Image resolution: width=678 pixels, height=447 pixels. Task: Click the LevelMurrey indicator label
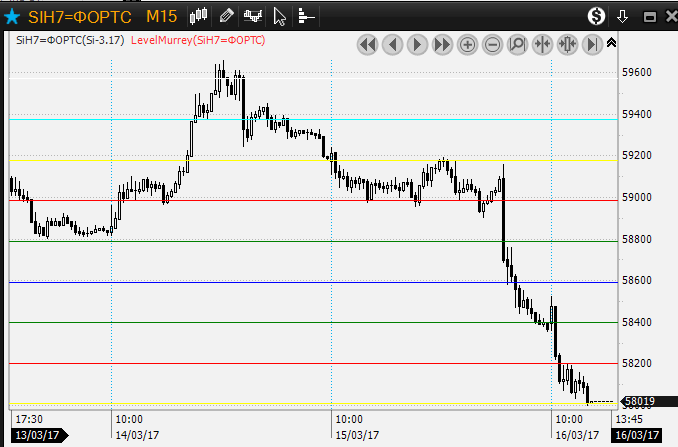coord(198,40)
